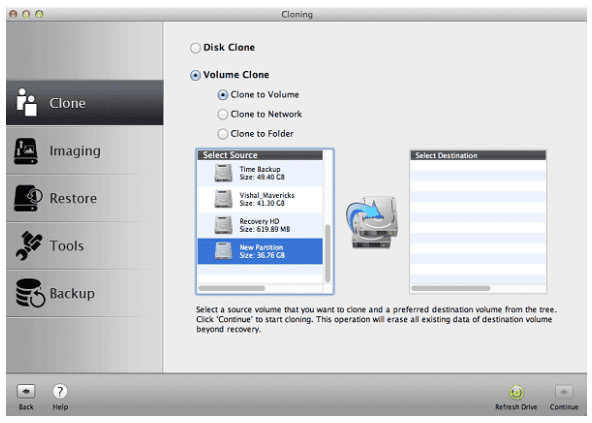Click the 'Size: 49.40 GB' text

(262, 177)
